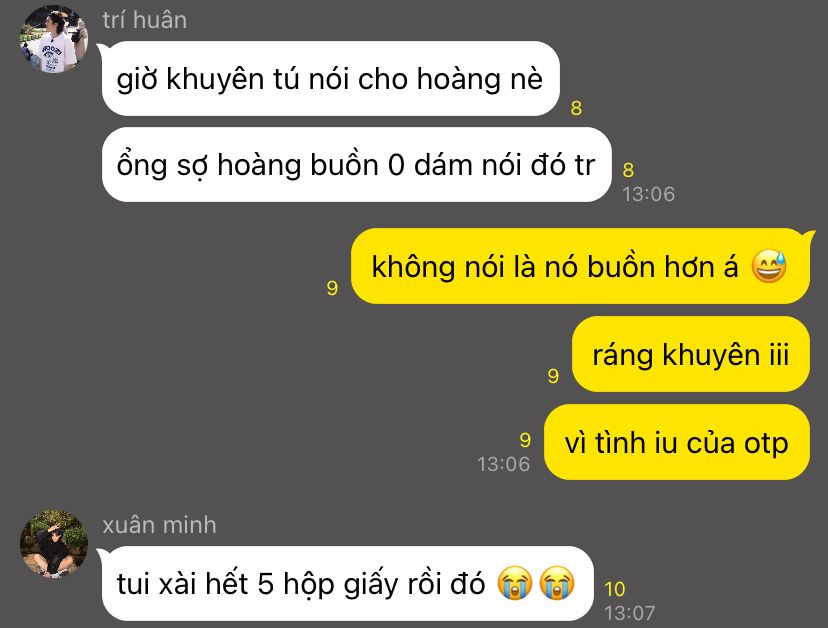Screen dimensions: 828x628
Task: Tap the 13:07 timestamp
Action: [x=629, y=613]
